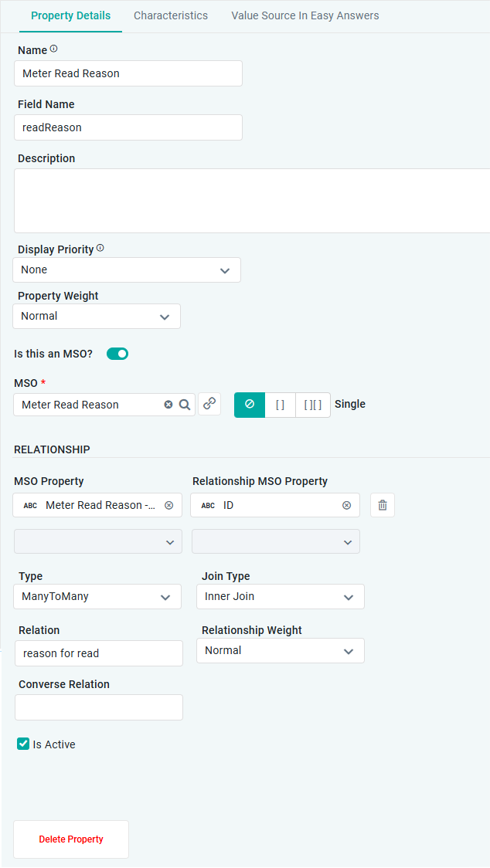The width and height of the screenshot is (490, 868).
Task: Uncheck the Is Active checkbox
Action: (23, 744)
